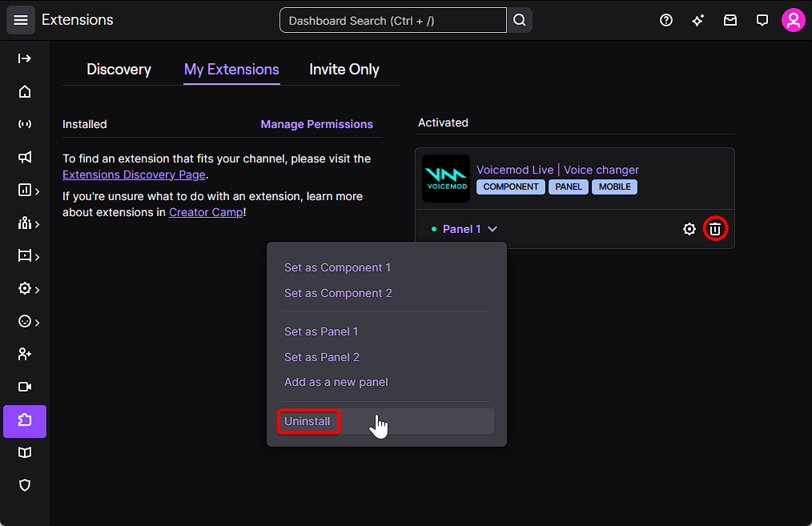Screen dimensions: 812x526
Task: Open the profile avatar menu
Action: pyautogui.click(x=793, y=21)
